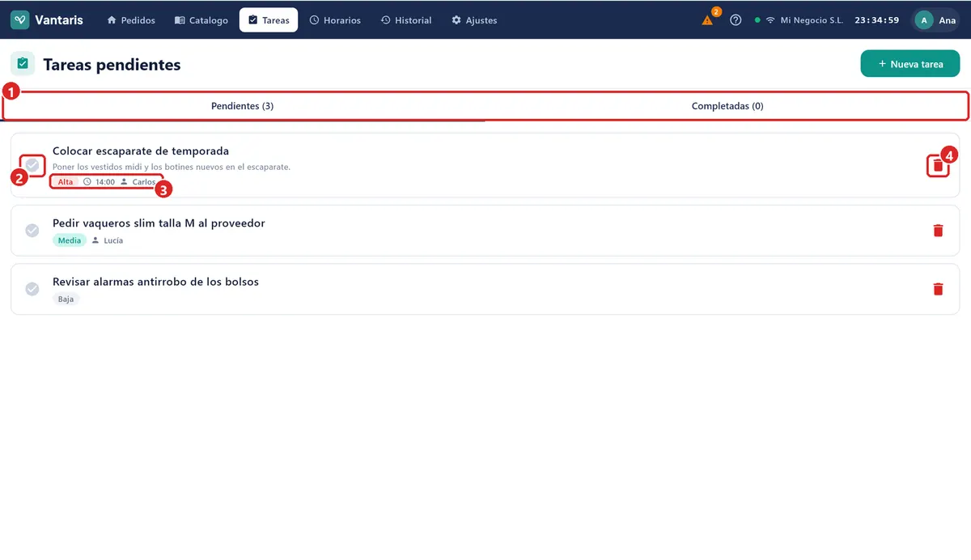
Task: Delete the Colocar escaparate de temporada task
Action: point(938,165)
